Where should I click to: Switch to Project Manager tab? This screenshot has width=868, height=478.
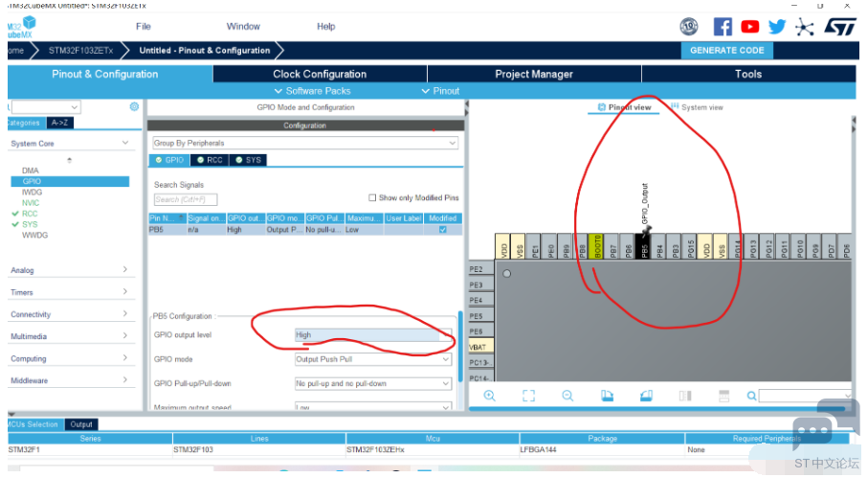click(534, 74)
